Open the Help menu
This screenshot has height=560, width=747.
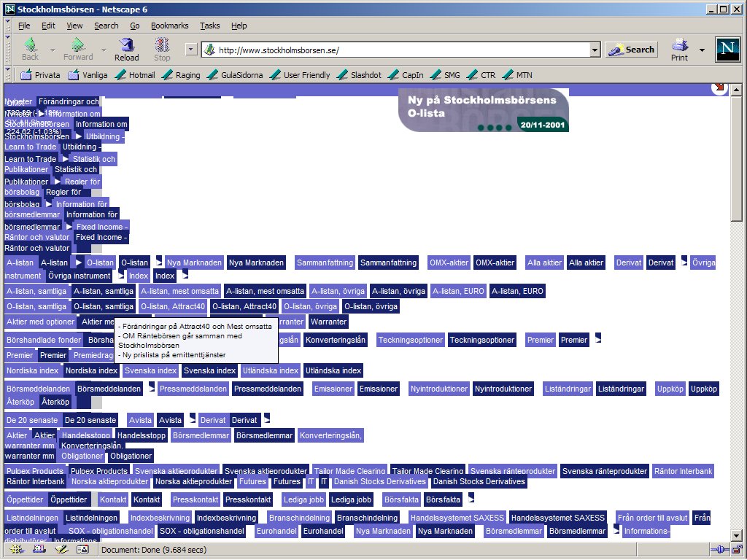point(239,26)
